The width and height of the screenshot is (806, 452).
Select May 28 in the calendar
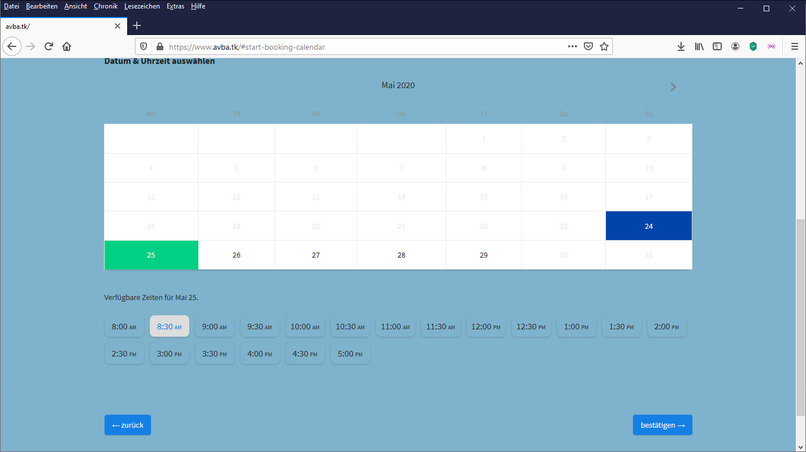pos(401,255)
